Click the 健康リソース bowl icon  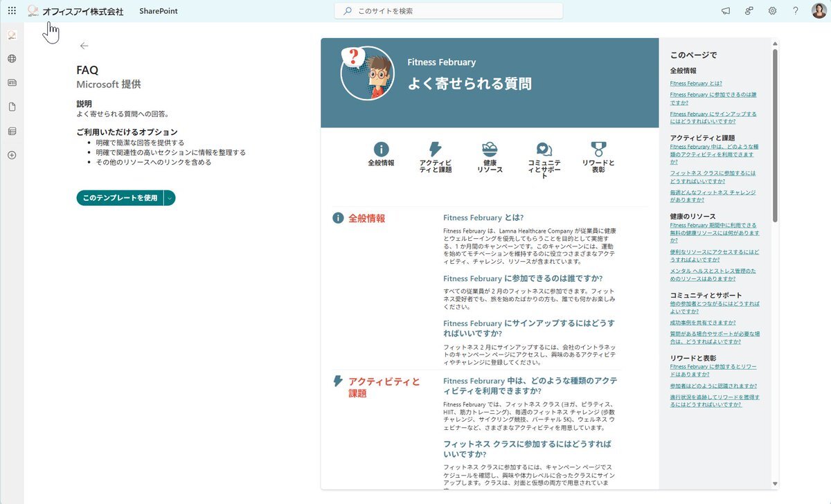coord(490,149)
